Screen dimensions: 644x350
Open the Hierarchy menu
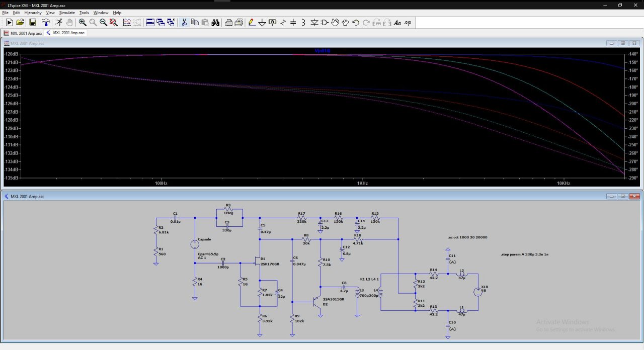[33, 13]
